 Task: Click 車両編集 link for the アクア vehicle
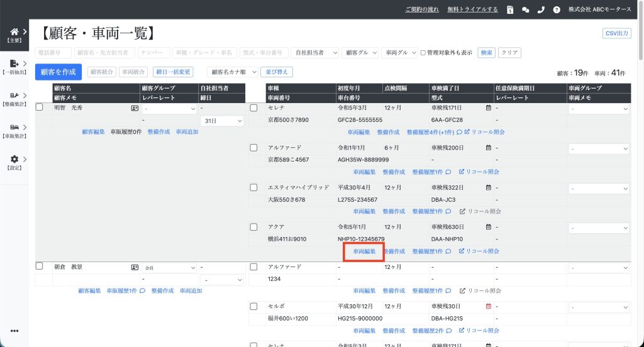click(364, 251)
